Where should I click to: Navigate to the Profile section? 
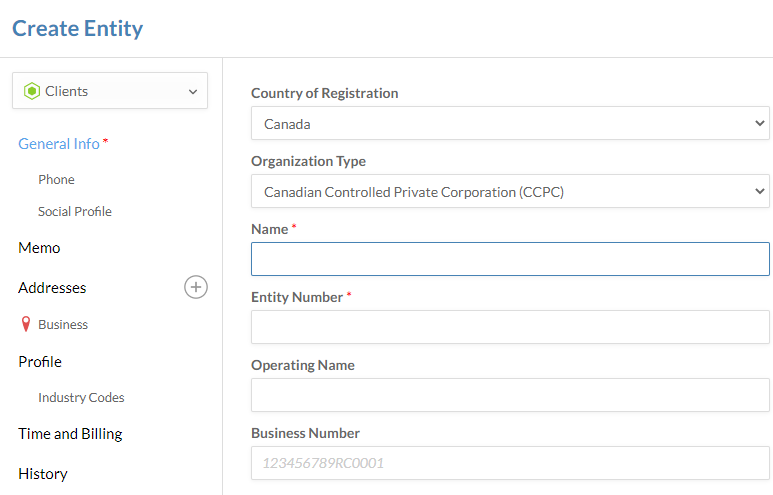[40, 362]
